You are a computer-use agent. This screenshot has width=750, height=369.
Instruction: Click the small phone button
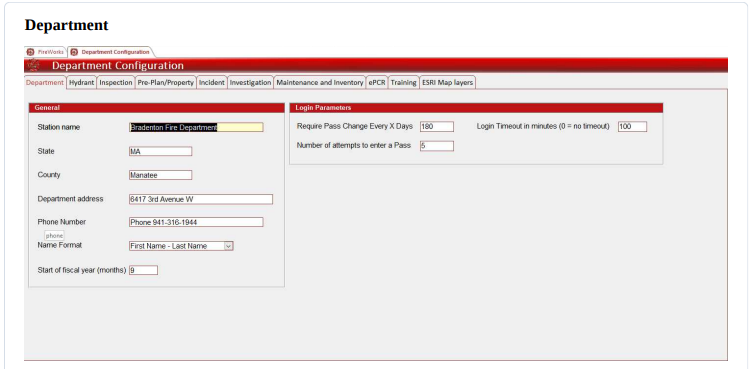pyautogui.click(x=54, y=235)
